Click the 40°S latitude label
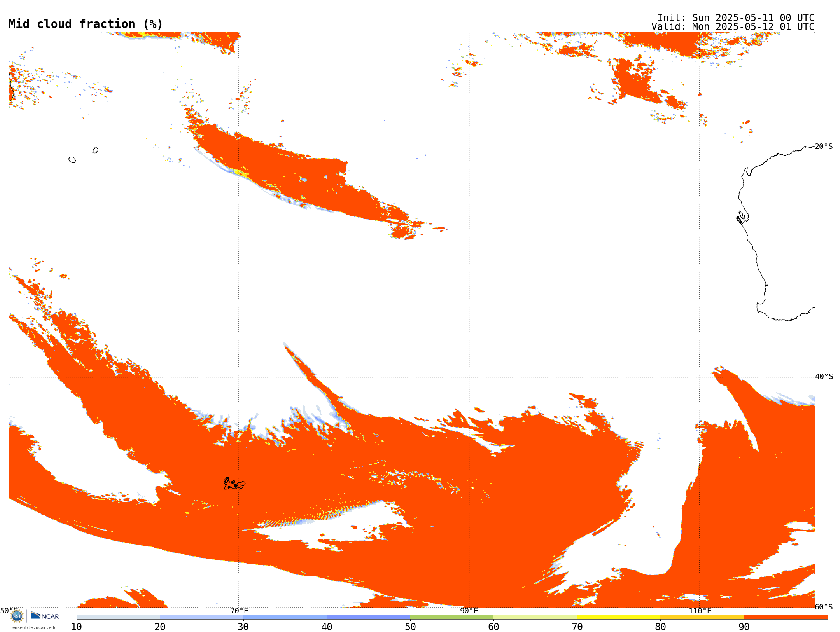 coord(824,377)
